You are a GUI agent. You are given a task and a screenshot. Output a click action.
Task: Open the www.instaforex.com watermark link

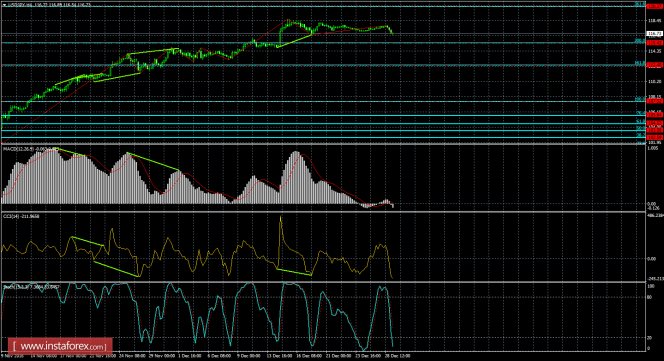[x=59, y=346]
